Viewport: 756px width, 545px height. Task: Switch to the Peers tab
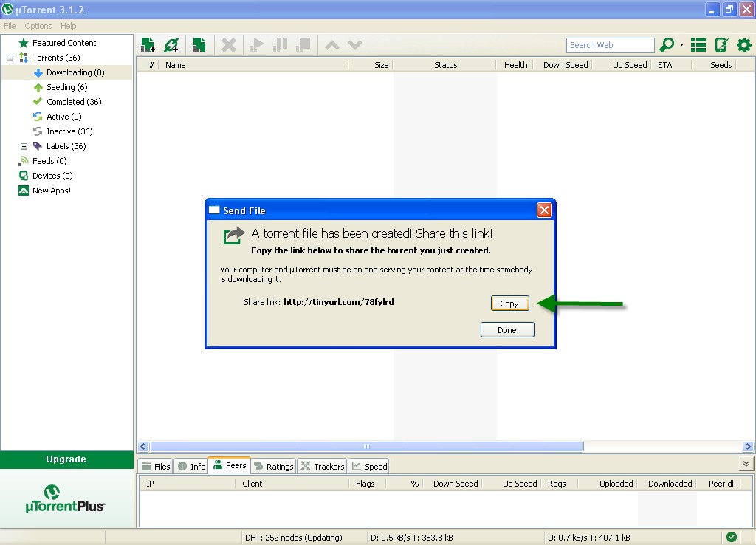tap(230, 465)
